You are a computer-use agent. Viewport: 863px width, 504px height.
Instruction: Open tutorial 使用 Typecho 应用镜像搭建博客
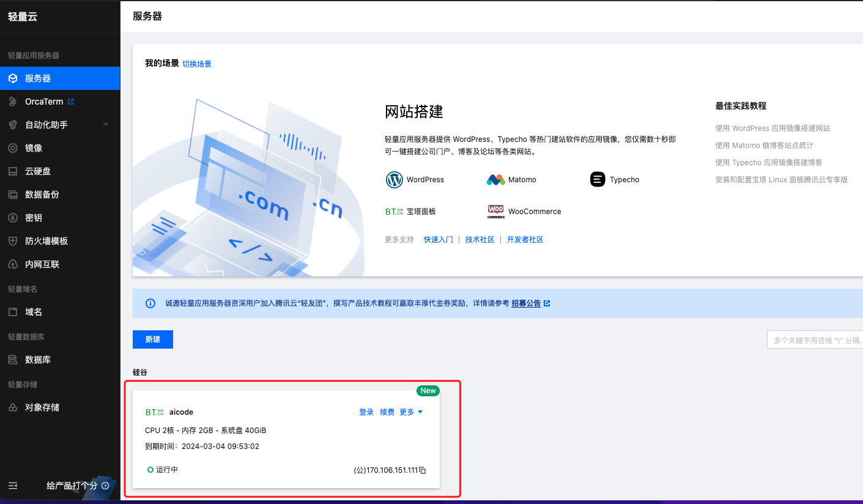click(769, 163)
